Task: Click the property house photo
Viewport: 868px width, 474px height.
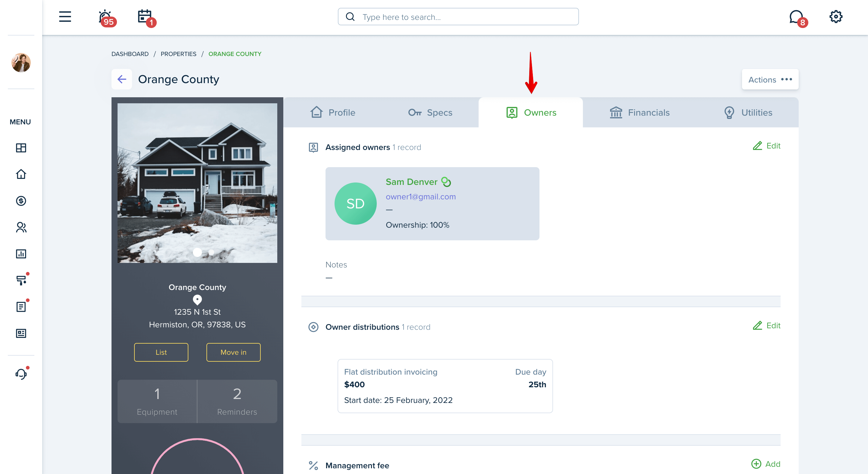Action: 197,183
